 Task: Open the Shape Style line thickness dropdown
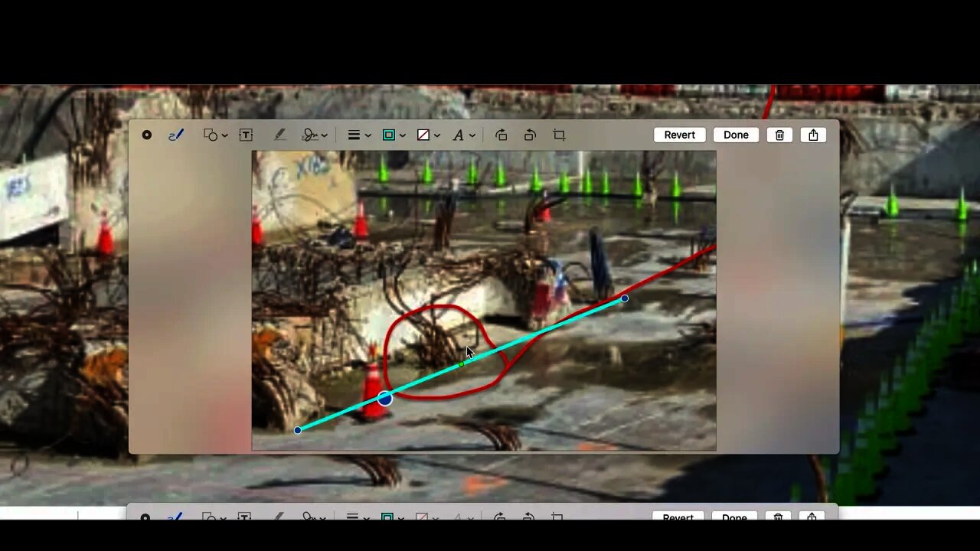[359, 135]
